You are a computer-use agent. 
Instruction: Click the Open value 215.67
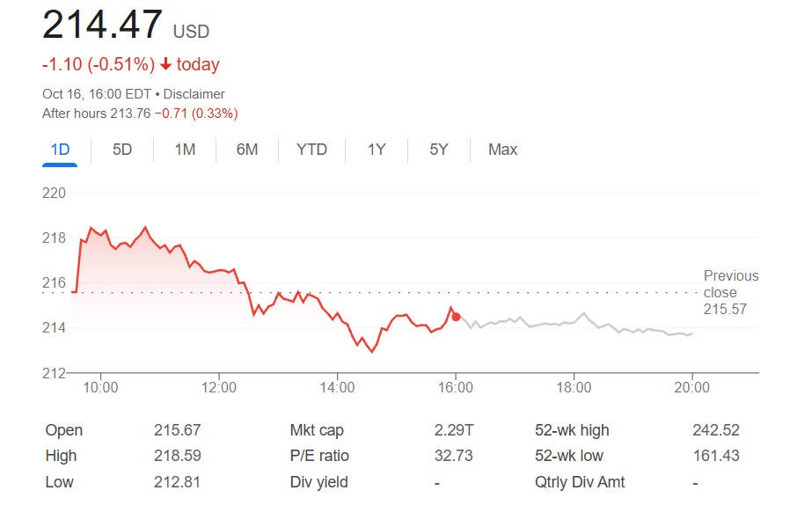click(x=177, y=430)
